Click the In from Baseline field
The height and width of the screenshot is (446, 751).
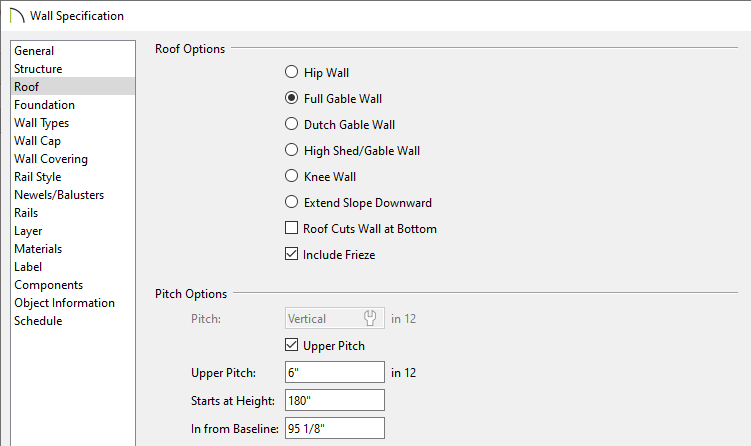(x=335, y=428)
